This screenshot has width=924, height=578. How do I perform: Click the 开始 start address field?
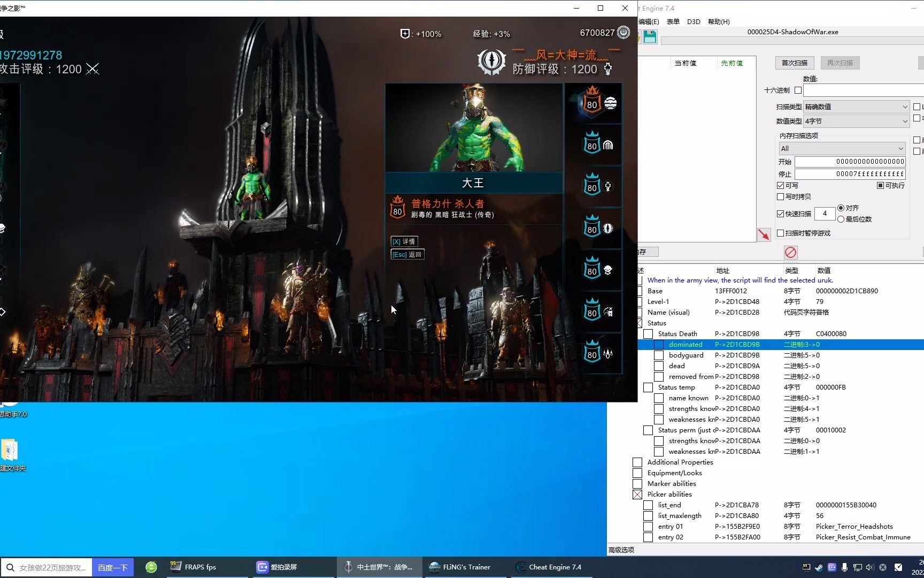(x=850, y=162)
